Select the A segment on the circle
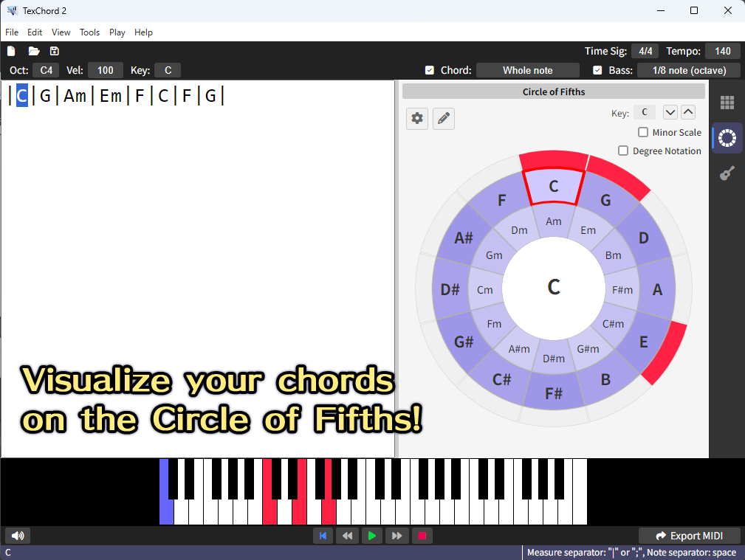The image size is (745, 560). 658,290
